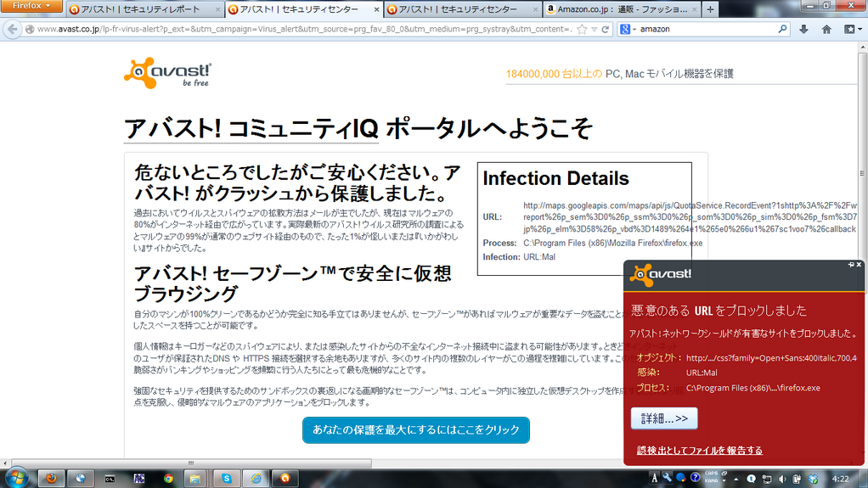Click the horizontal scrollbar thumb

pyautogui.click(x=191, y=463)
